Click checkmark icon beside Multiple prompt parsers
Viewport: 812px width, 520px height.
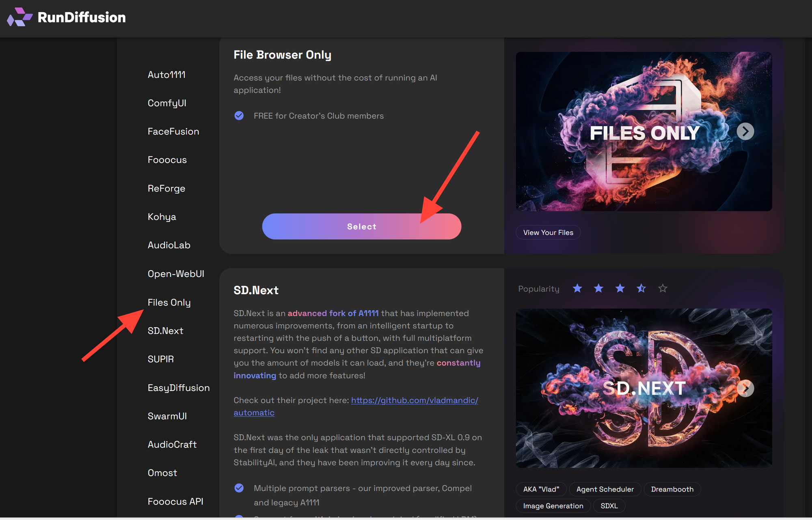239,488
